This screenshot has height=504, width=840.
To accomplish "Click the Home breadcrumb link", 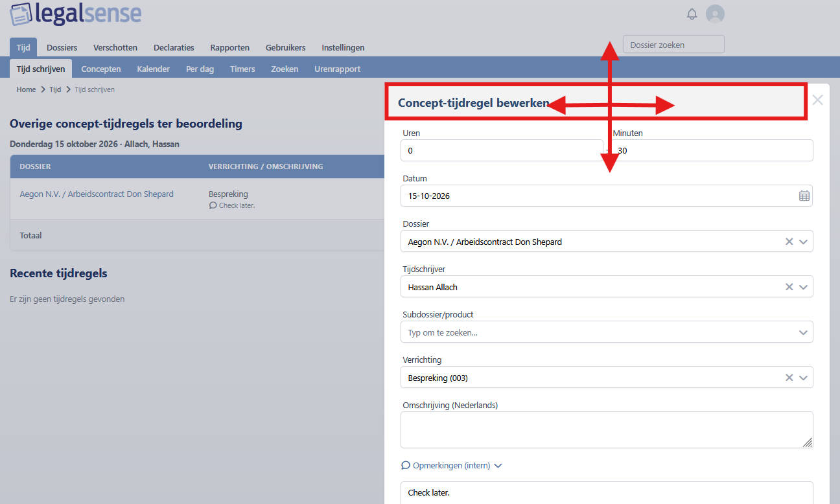I will click(x=27, y=89).
